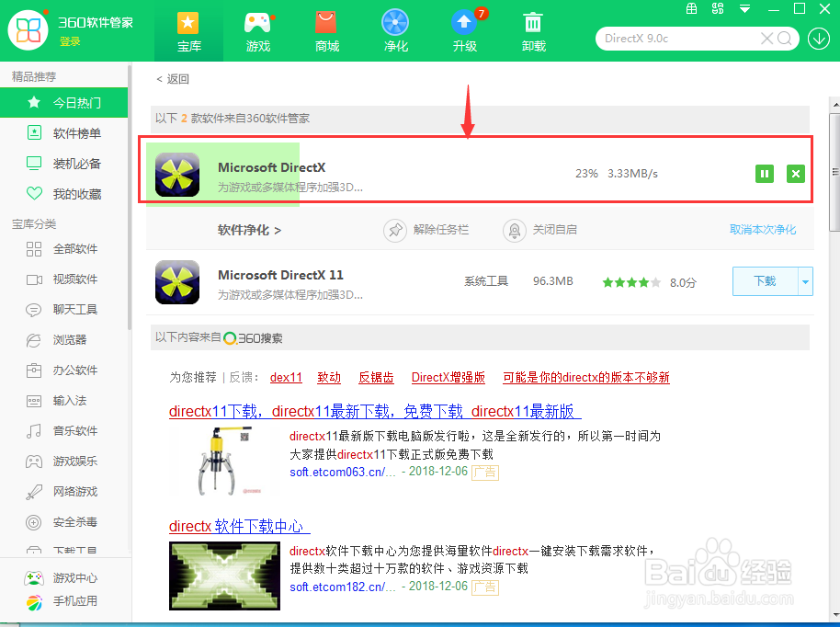Click the 反锯齿 suggestion link
Screen dimensions: 840x627
pyautogui.click(x=376, y=377)
